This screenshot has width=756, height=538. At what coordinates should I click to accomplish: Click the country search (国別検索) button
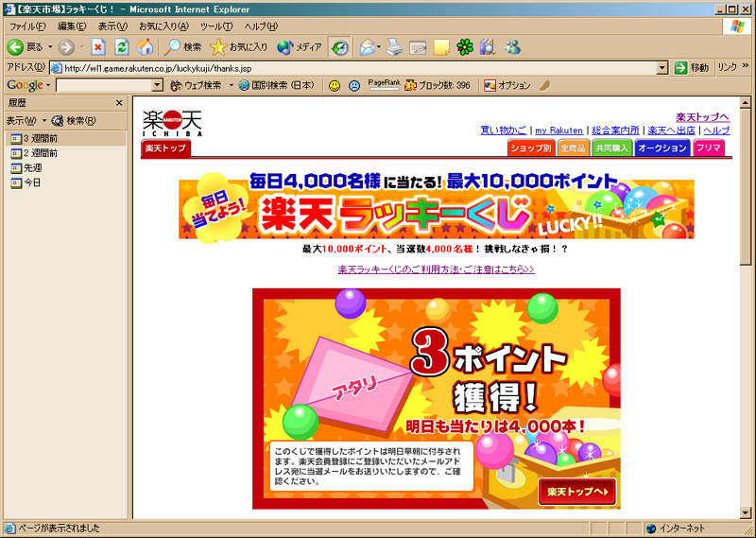tap(277, 85)
